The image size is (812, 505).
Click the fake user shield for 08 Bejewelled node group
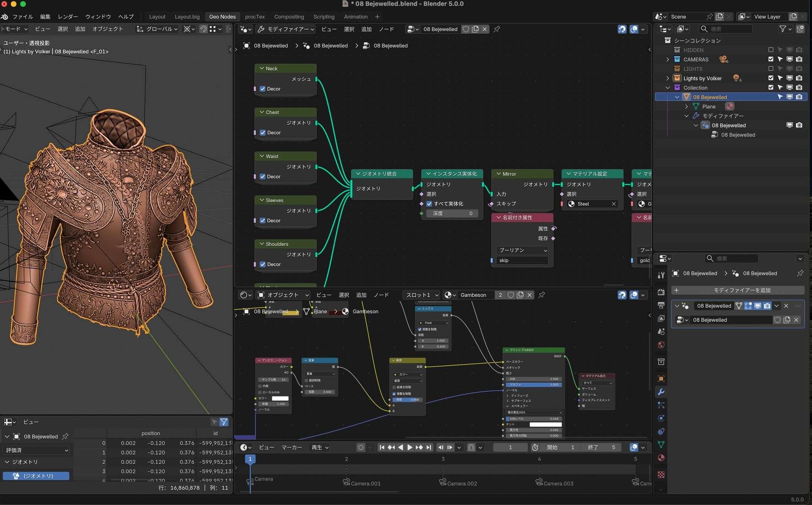click(466, 29)
